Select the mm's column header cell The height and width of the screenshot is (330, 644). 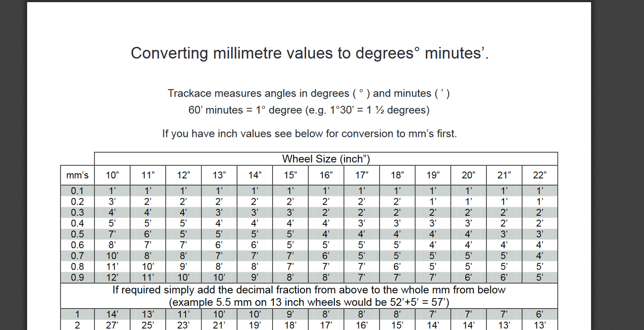pos(77,175)
